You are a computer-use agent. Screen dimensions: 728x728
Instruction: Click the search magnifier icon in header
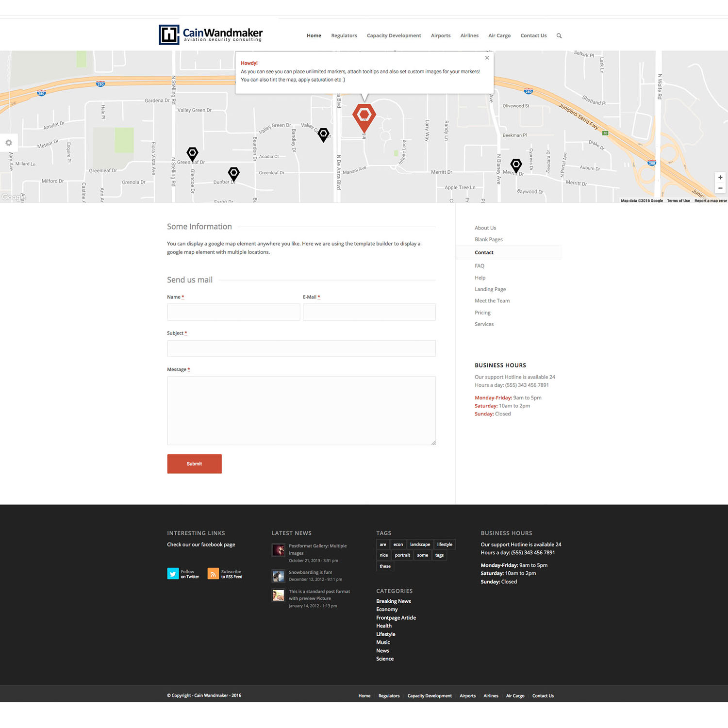point(559,35)
